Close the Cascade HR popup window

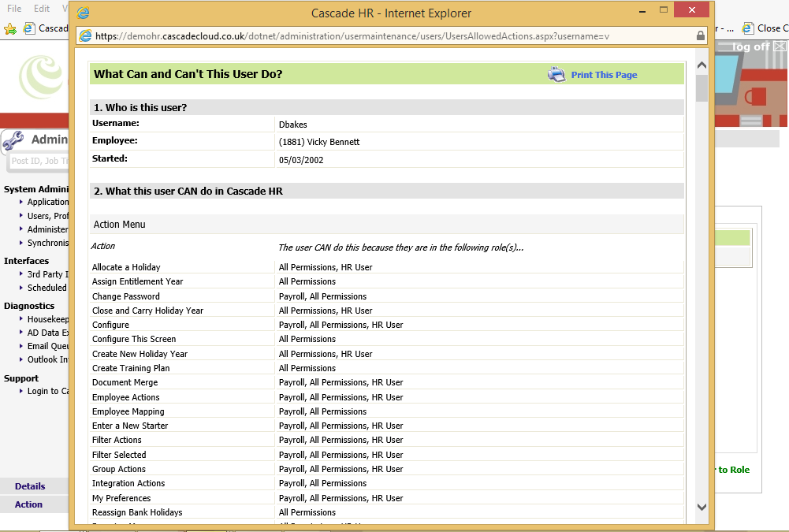(692, 9)
